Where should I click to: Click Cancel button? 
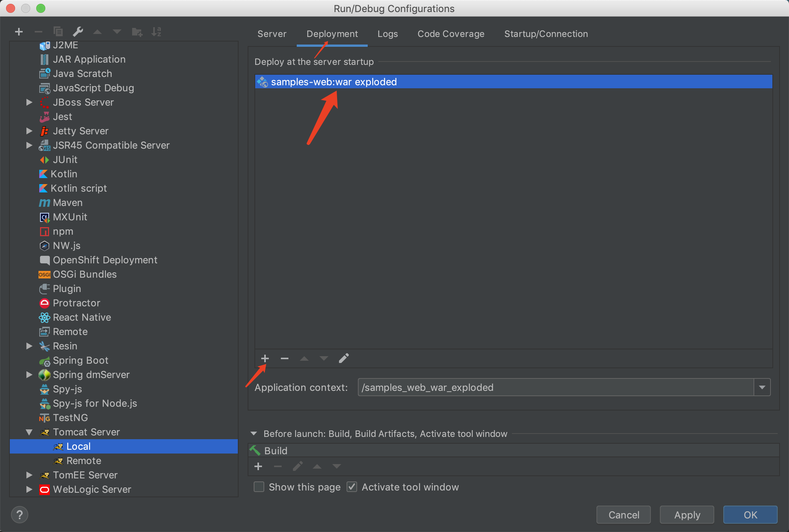point(624,515)
